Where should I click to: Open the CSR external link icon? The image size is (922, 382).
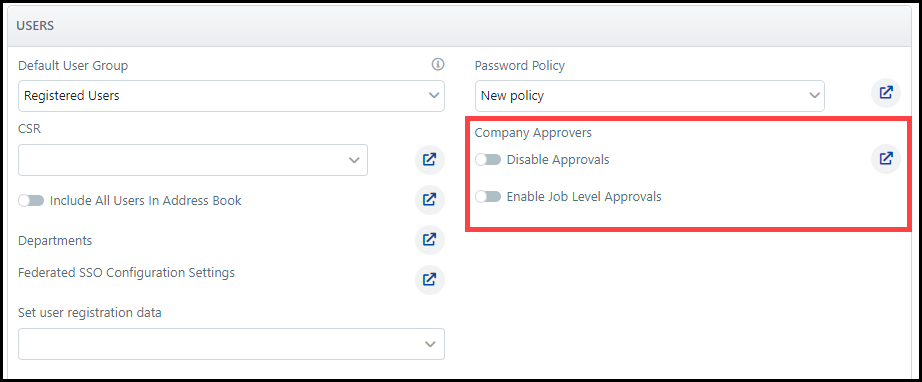tap(430, 160)
